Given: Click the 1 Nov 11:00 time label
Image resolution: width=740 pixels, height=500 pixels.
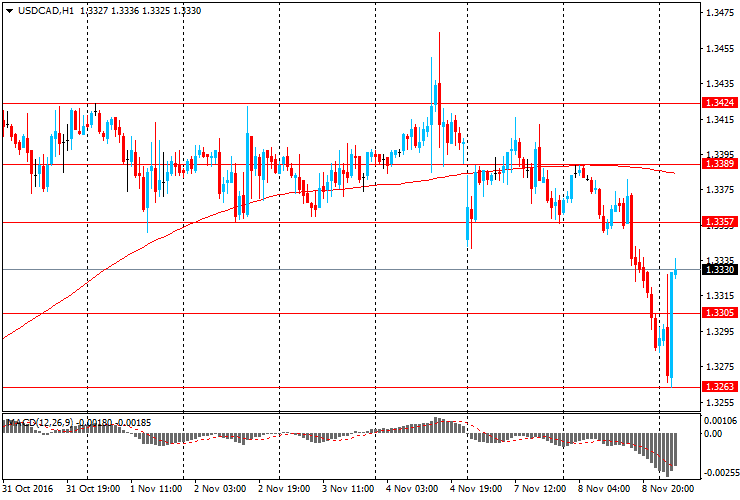Looking at the screenshot, I should coord(157,490).
